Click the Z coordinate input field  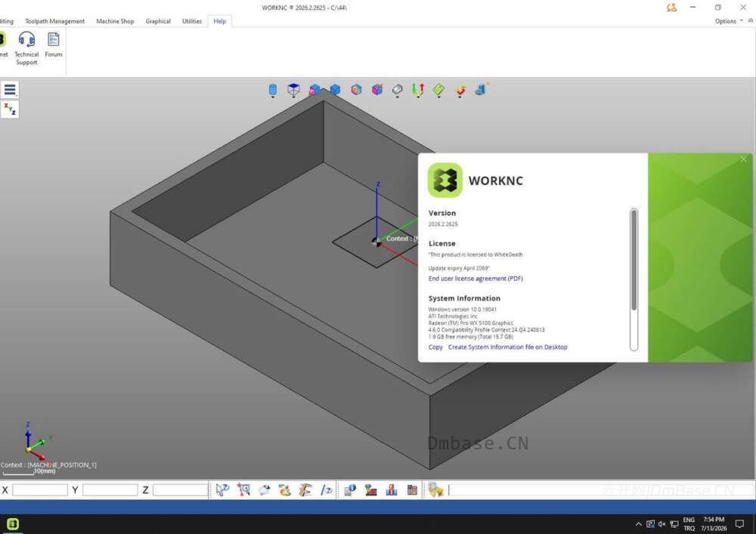181,490
